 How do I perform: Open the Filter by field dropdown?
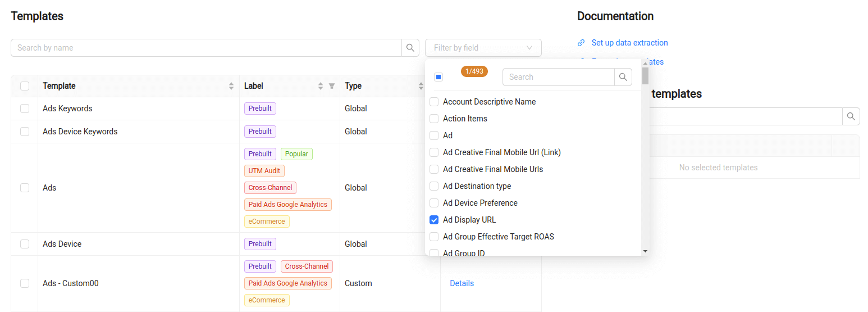(x=483, y=48)
